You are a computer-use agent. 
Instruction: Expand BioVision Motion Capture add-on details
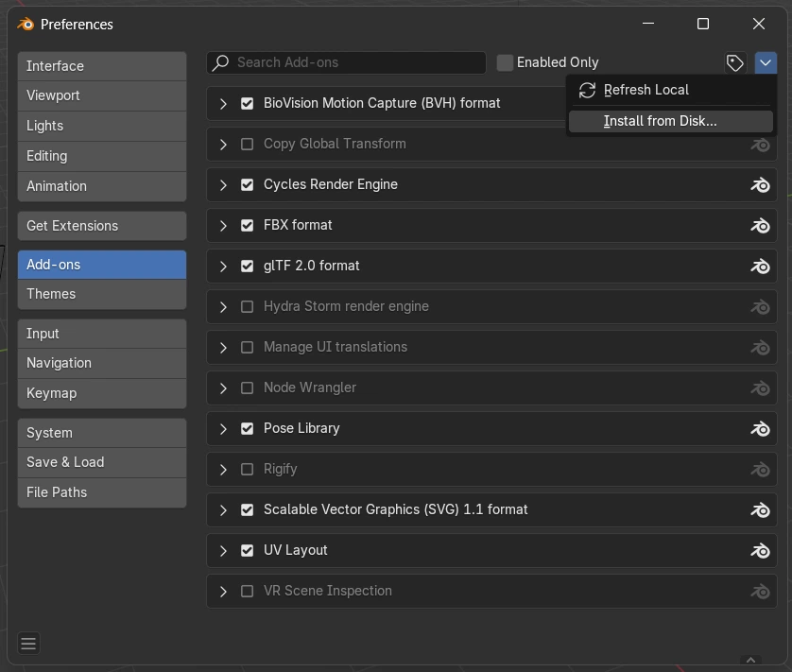[x=223, y=103]
